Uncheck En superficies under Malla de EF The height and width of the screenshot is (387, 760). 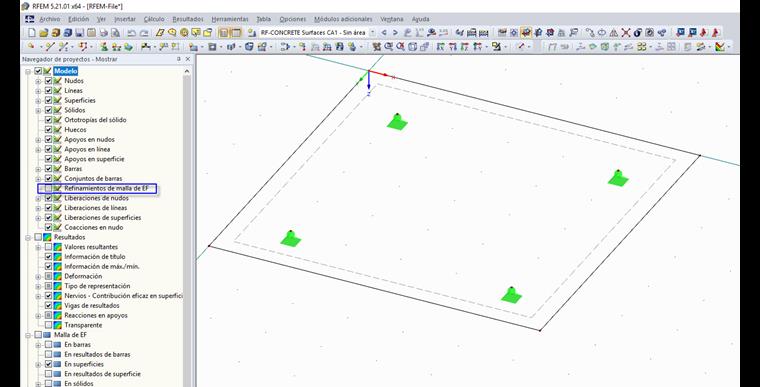(48, 364)
